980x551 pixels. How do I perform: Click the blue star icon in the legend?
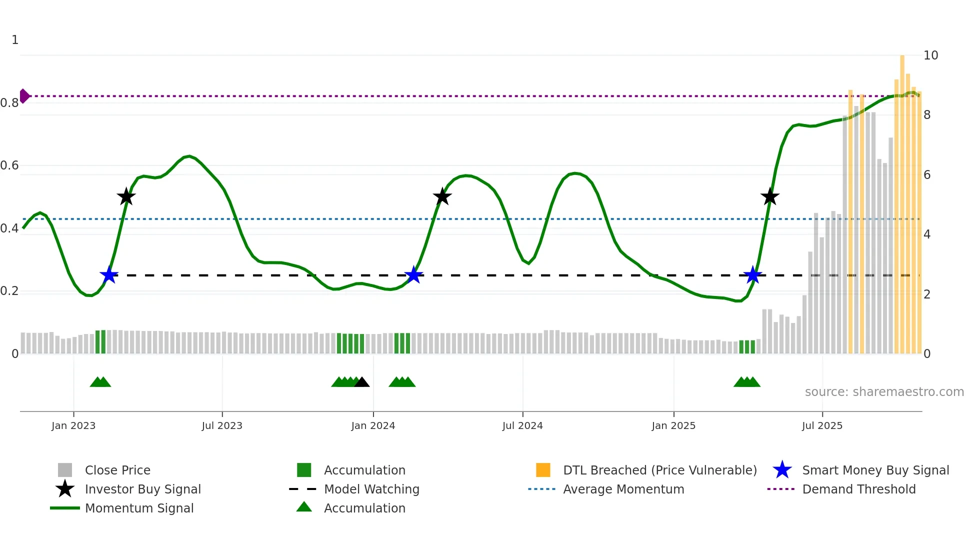(782, 470)
